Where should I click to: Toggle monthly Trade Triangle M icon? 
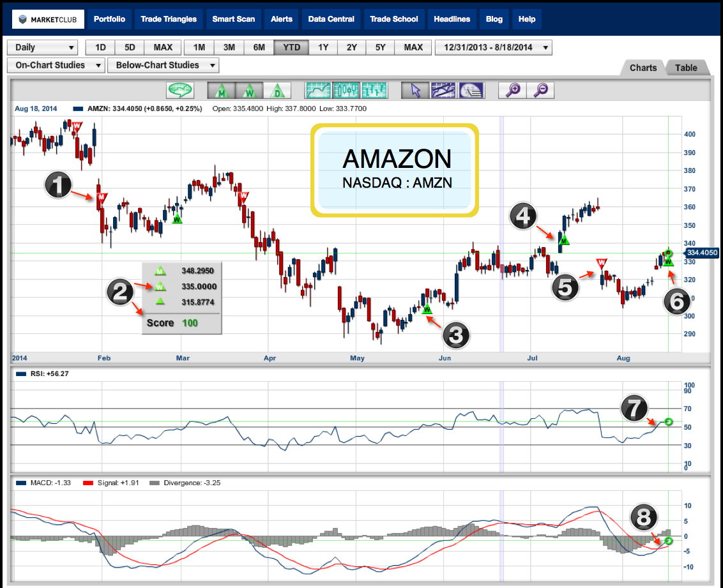(x=222, y=90)
